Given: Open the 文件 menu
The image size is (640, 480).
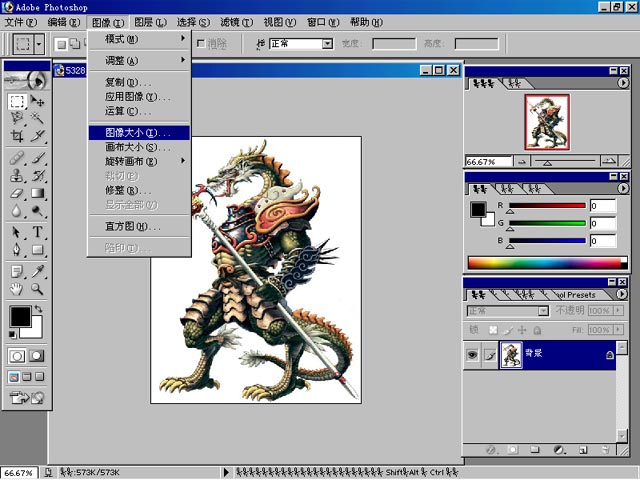Looking at the screenshot, I should (x=20, y=22).
